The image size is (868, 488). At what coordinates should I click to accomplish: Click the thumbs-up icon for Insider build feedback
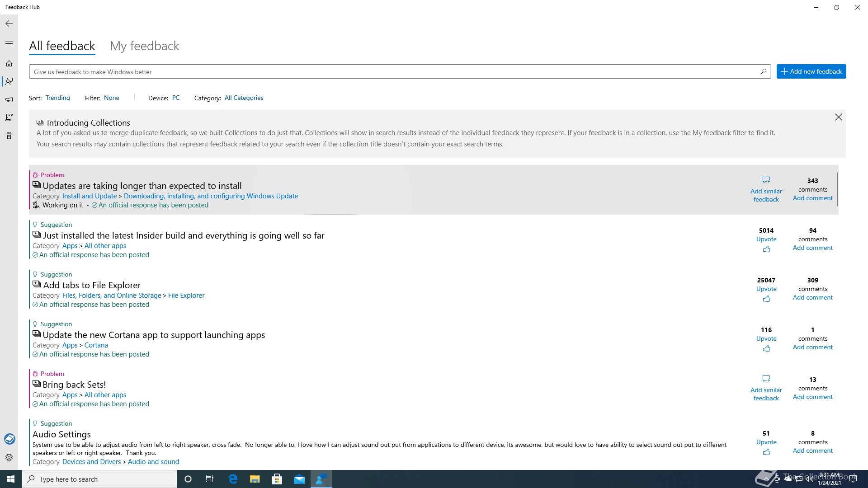tap(767, 249)
